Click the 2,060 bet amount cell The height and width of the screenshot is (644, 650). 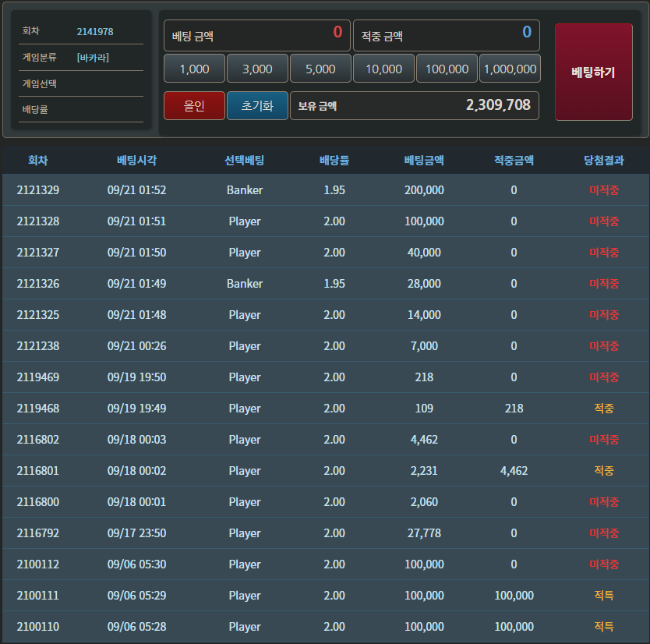pos(424,502)
